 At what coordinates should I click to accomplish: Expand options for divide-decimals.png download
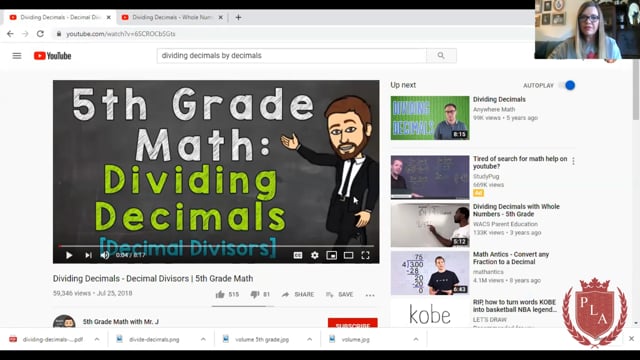pos(203,339)
